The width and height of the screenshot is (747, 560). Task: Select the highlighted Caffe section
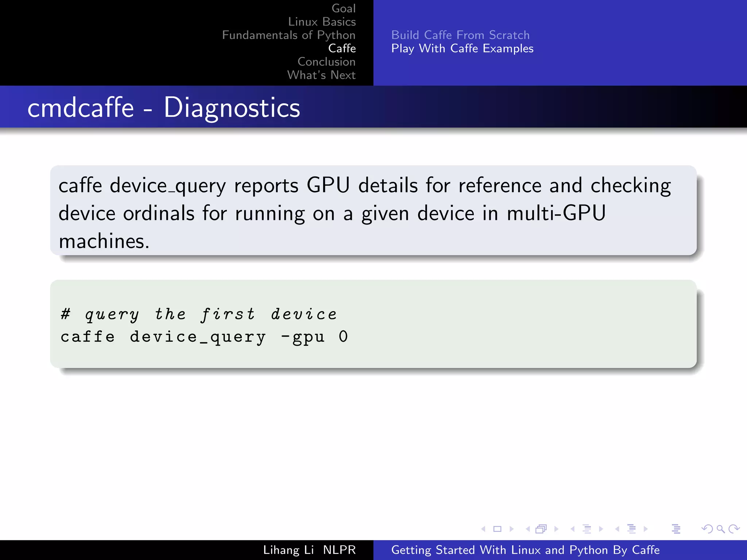point(342,48)
